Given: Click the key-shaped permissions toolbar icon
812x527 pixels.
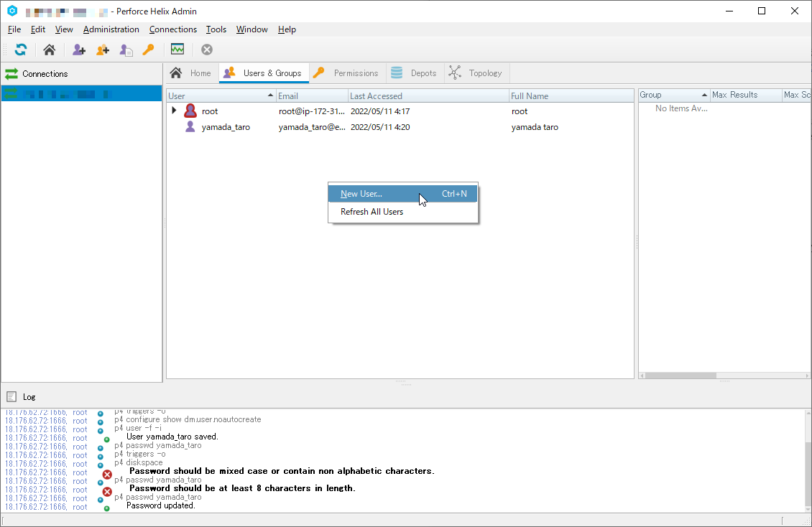Looking at the screenshot, I should click(149, 50).
